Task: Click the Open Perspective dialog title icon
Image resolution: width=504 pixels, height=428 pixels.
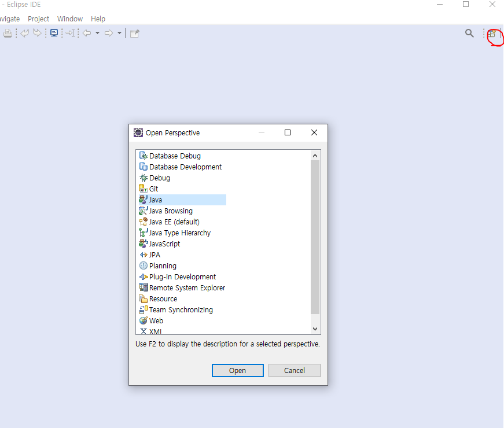Action: (138, 132)
